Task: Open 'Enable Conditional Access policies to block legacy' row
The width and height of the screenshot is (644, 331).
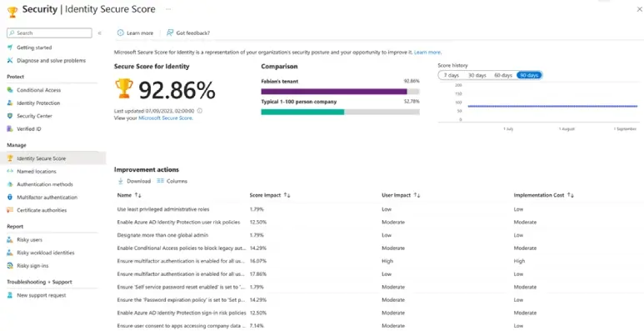Action: coord(182,248)
